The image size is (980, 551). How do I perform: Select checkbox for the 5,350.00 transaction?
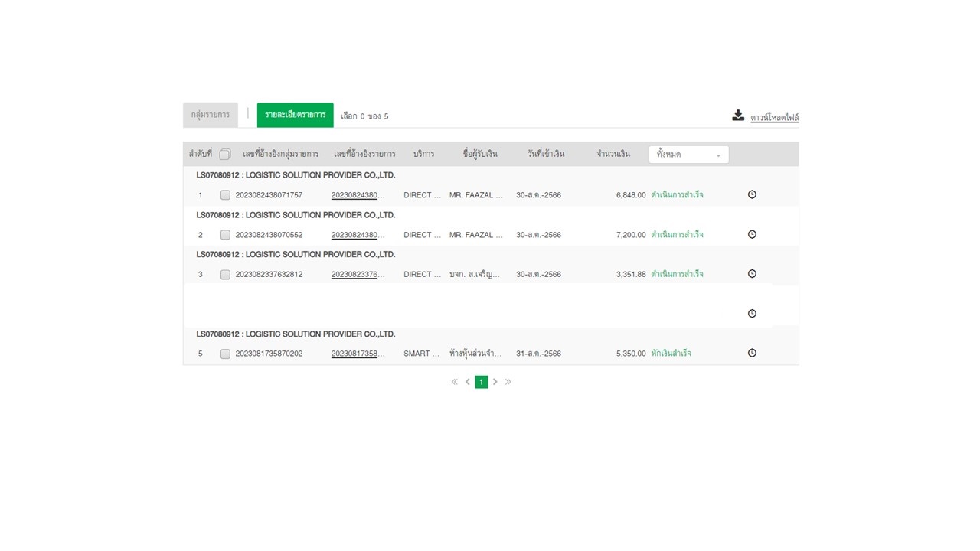coord(225,354)
